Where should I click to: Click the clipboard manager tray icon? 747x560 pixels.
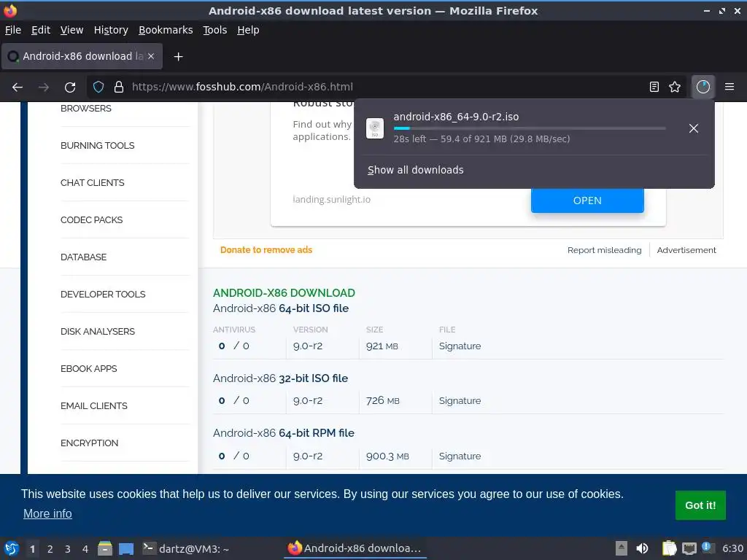coord(669,548)
